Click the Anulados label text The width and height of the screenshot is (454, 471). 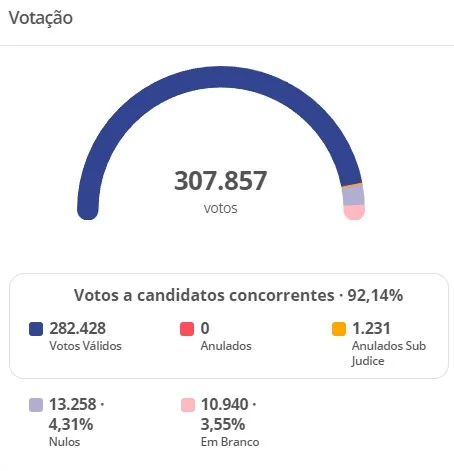226,346
